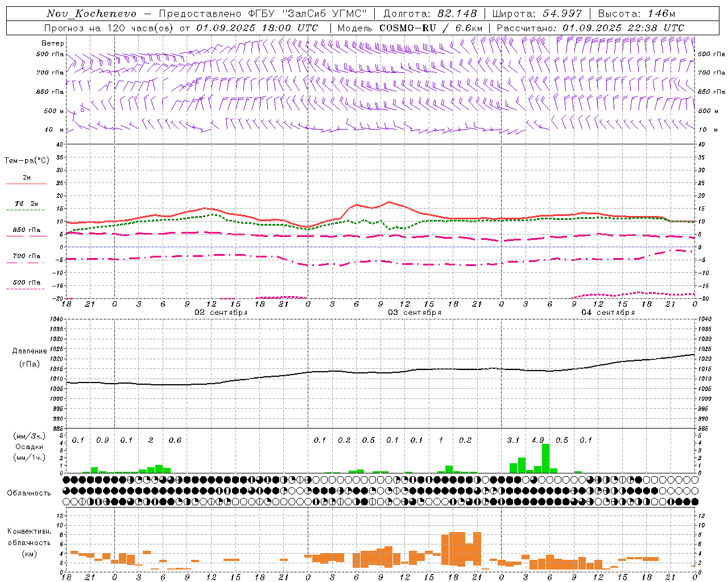Click the Облачность panel label
Viewport: 728px width, 582px height.
pos(29,493)
